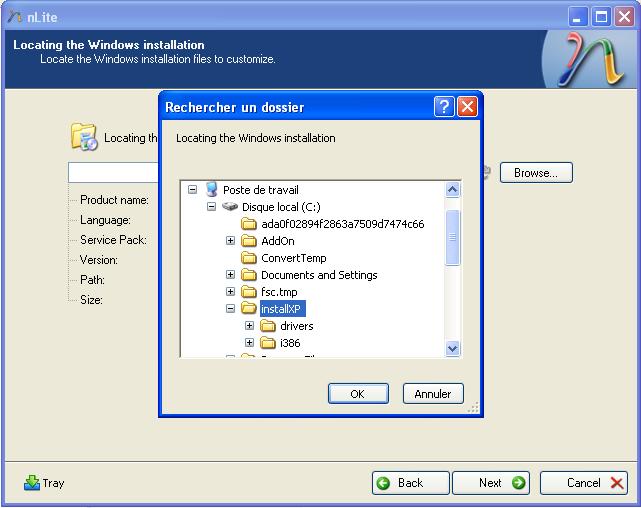
Task: Click the folder icon beside ada0f02894f2863a7509d7474c66
Action: (x=249, y=224)
